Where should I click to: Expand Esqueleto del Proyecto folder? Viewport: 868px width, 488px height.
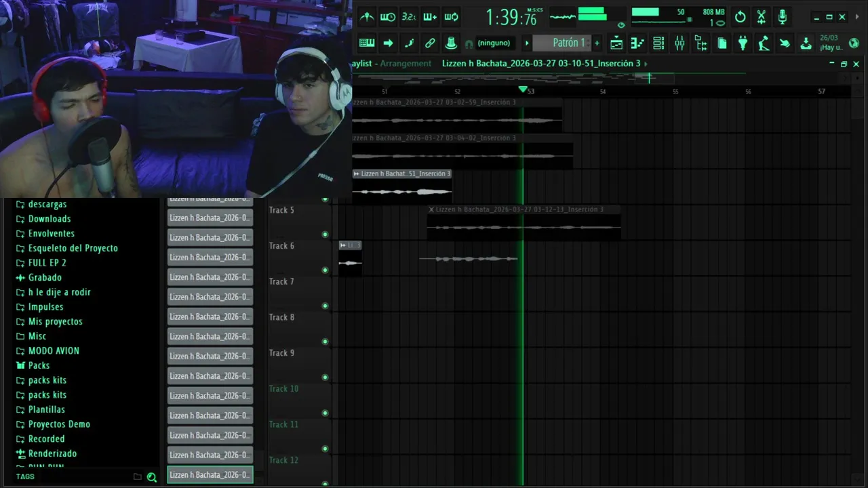coord(73,248)
